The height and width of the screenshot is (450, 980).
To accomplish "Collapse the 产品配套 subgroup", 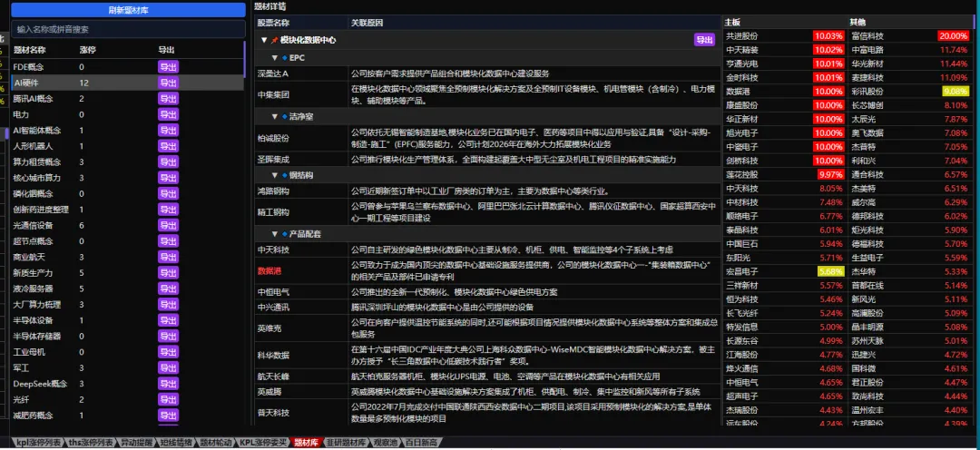I will point(274,234).
